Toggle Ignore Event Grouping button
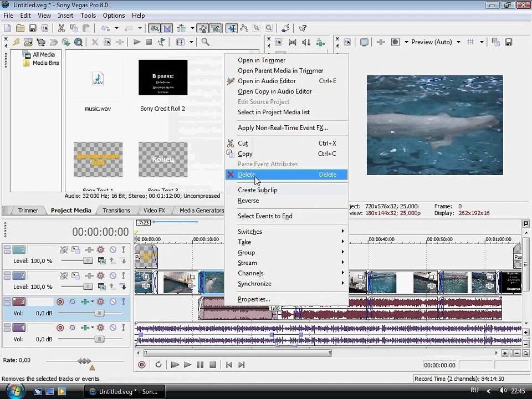532x399 pixels. [x=215, y=28]
